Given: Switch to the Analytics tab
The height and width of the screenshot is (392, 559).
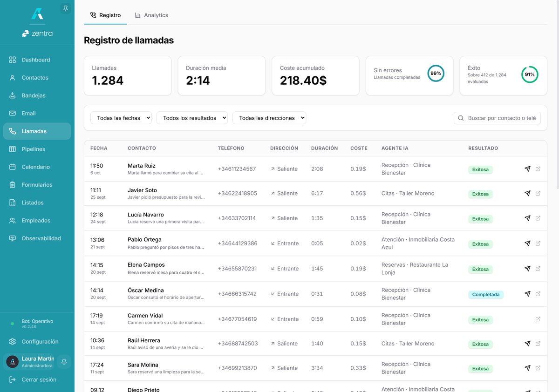Looking at the screenshot, I should [x=151, y=15].
